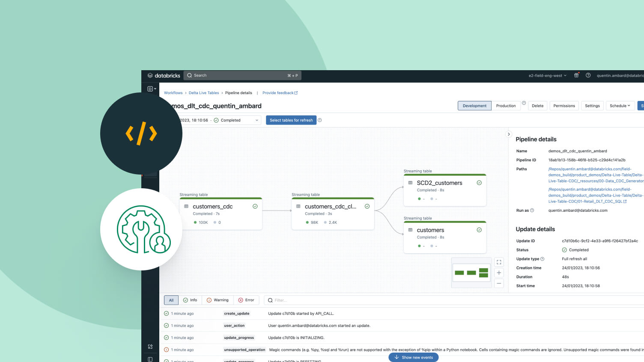Click the Update ID value c7d10b6c-9cf2...
The height and width of the screenshot is (362, 644).
point(600,241)
